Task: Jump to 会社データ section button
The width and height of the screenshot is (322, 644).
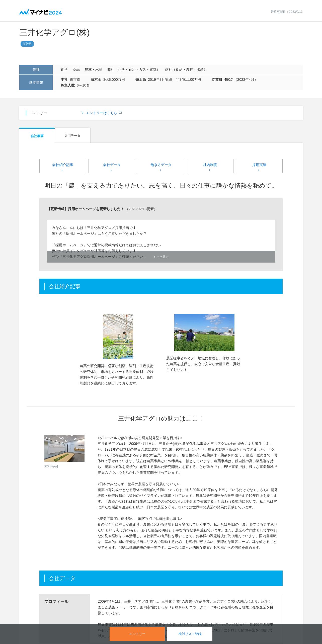Action: point(112,166)
